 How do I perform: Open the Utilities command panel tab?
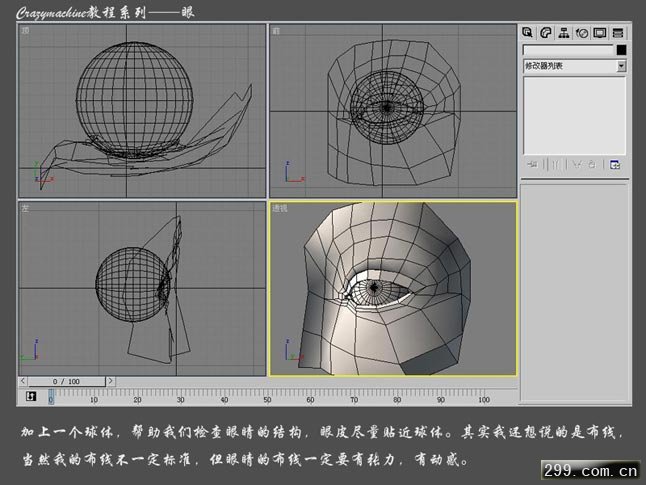pos(618,33)
